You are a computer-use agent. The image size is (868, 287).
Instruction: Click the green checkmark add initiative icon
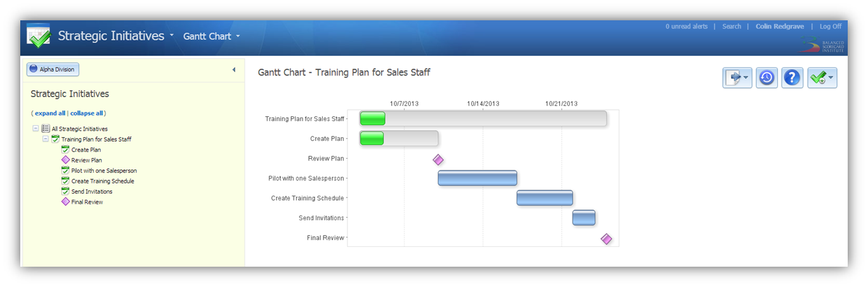(822, 77)
